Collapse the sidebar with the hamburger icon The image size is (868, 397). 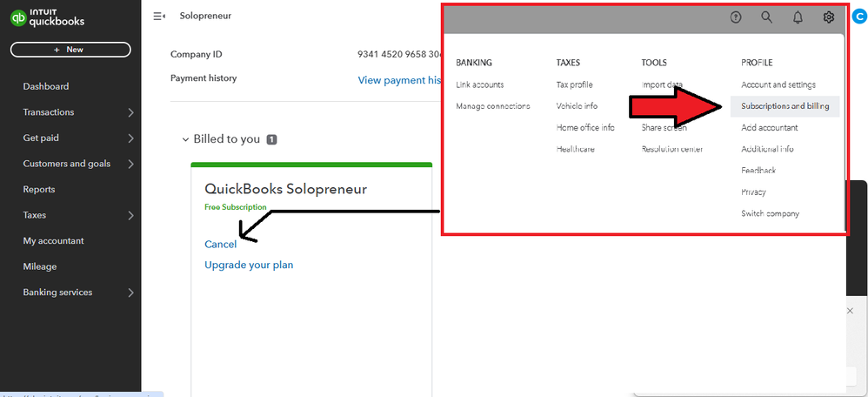[159, 16]
